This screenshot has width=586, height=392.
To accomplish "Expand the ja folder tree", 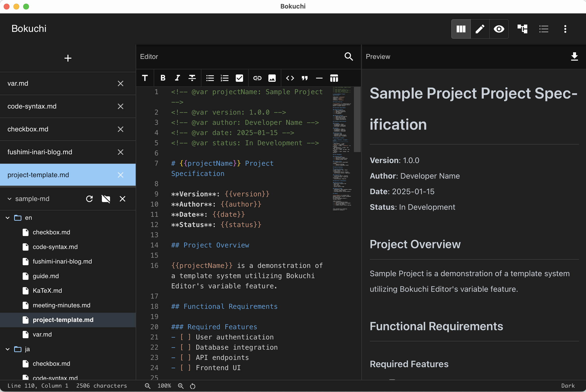I will [7, 349].
